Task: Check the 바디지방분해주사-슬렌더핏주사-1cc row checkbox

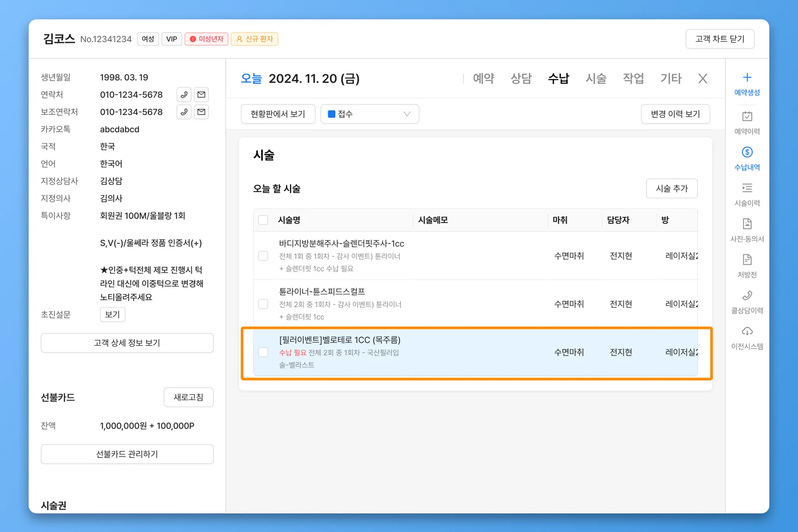Action: click(x=263, y=256)
